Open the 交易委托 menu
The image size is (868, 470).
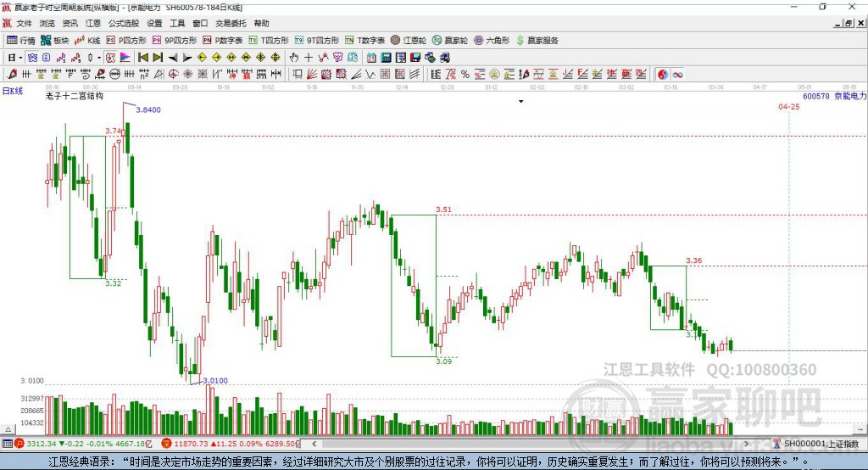click(x=231, y=23)
